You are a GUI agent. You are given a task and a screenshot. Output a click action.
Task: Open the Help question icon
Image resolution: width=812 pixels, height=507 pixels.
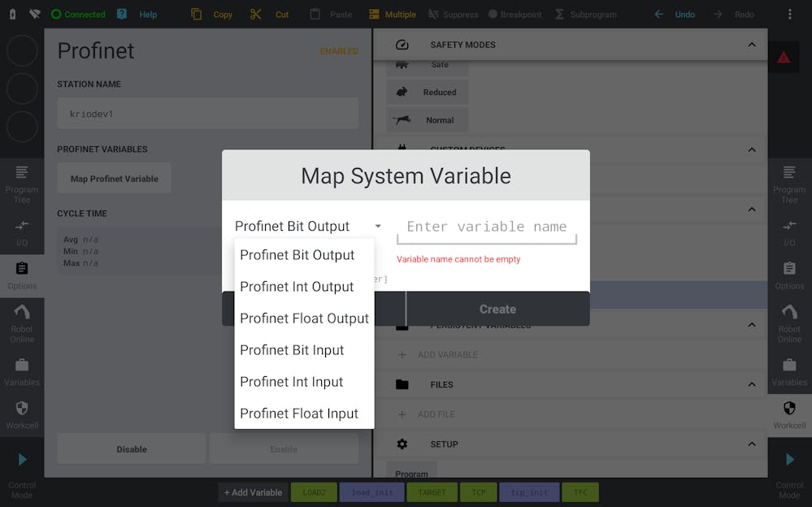click(x=122, y=14)
